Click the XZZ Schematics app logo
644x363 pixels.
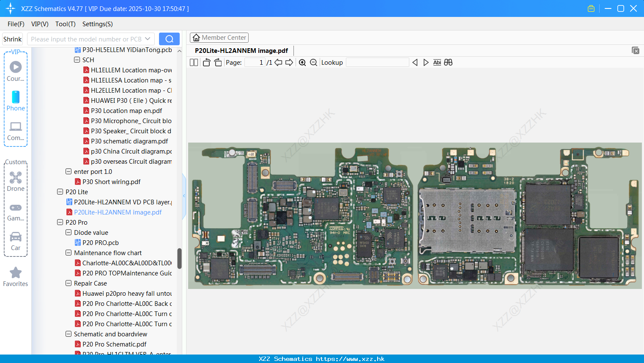(11, 8)
